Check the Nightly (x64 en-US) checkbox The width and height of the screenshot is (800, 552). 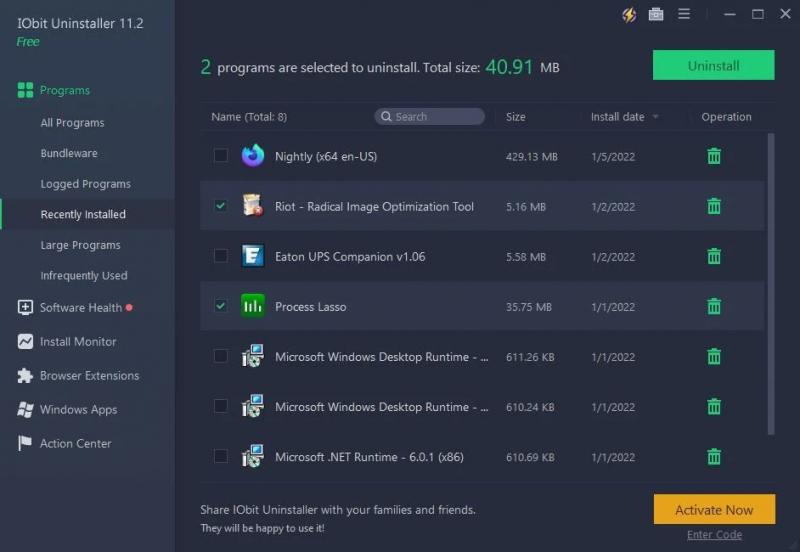click(220, 156)
